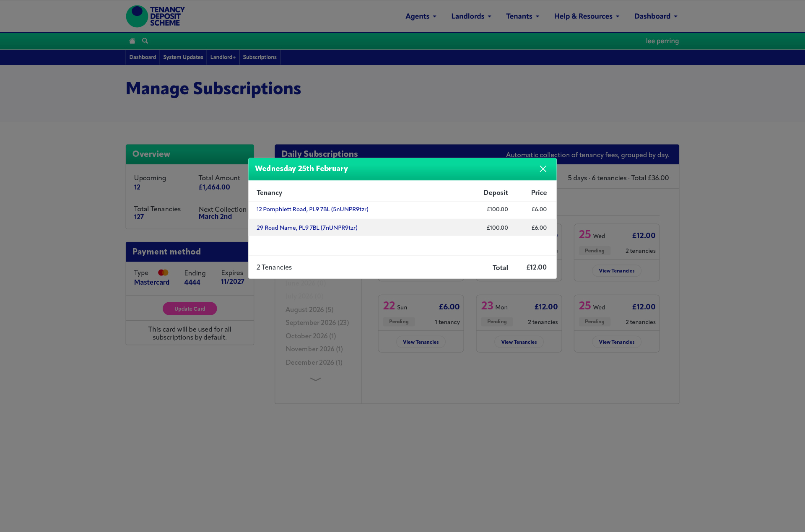Open the top Dashboard dropdown

656,16
